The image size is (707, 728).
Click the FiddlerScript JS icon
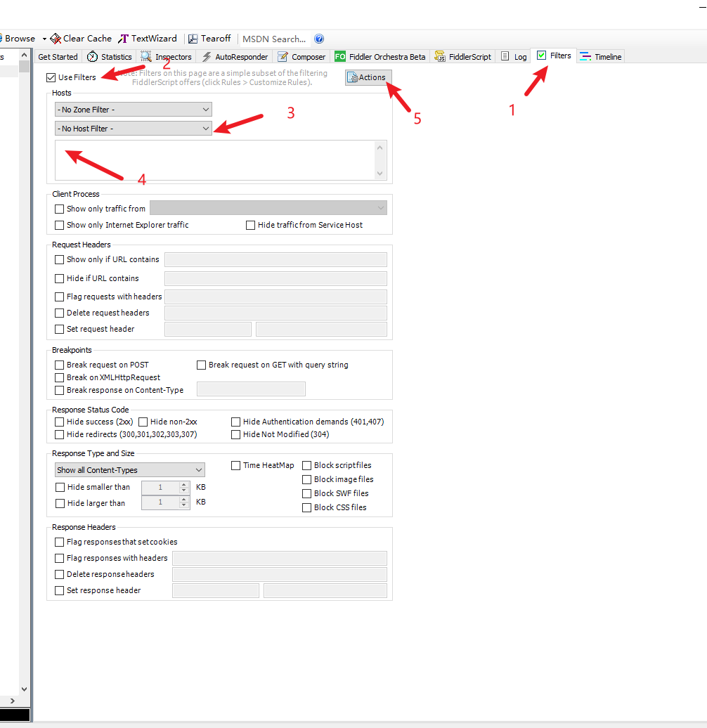[x=440, y=57]
